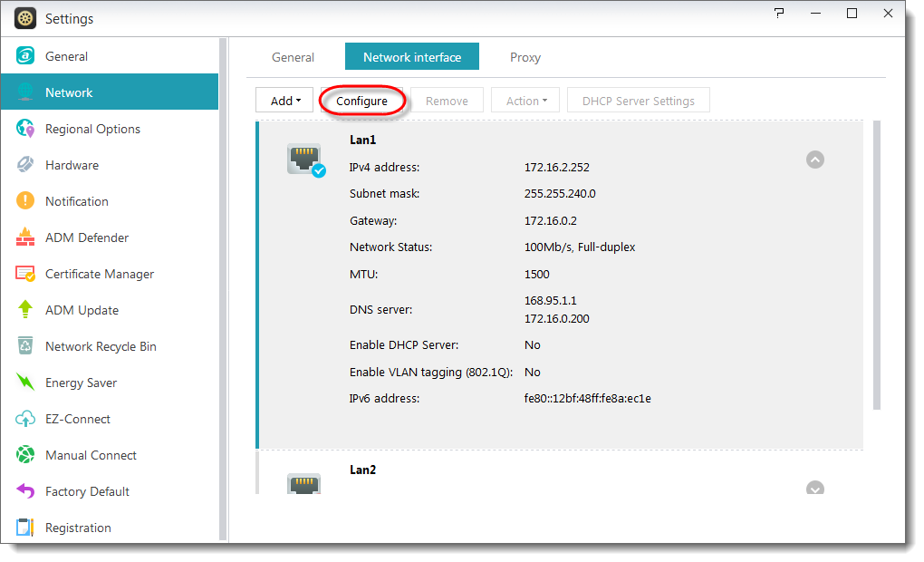
Task: Click the Energy Saver leaf icon
Action: click(x=24, y=383)
